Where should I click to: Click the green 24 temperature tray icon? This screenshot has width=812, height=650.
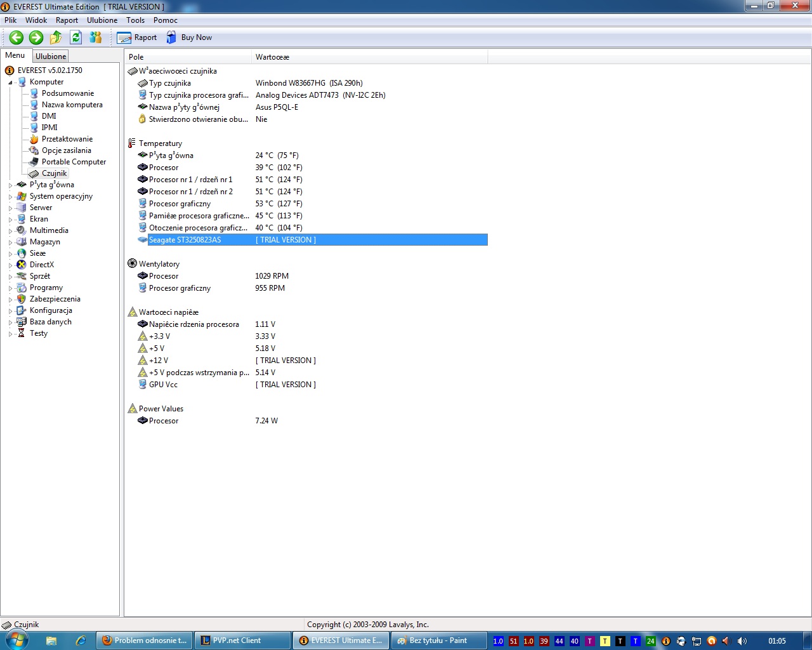(x=650, y=641)
